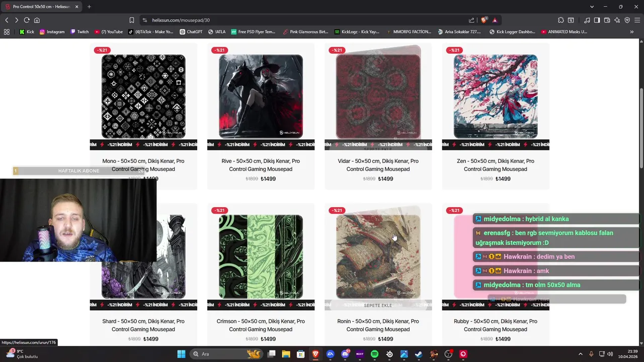Open the Crimson green mousepad image

[261, 256]
